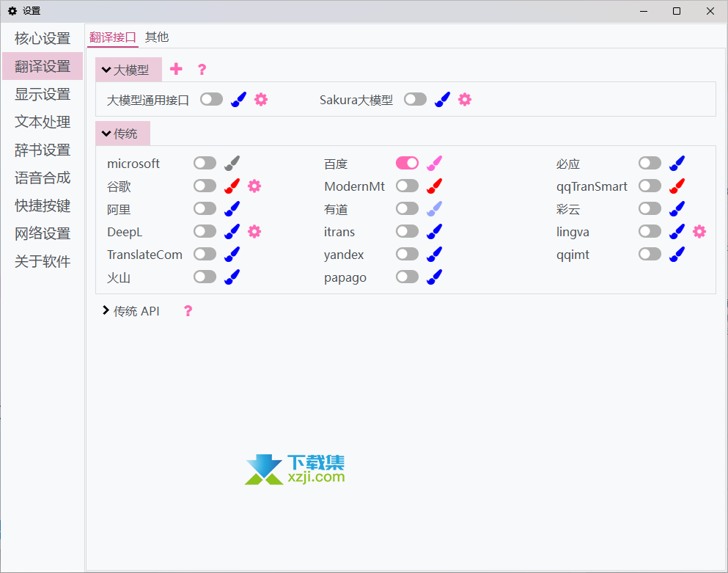Image resolution: width=728 pixels, height=573 pixels.
Task: Open 显示设置 in the sidebar
Action: click(x=43, y=94)
